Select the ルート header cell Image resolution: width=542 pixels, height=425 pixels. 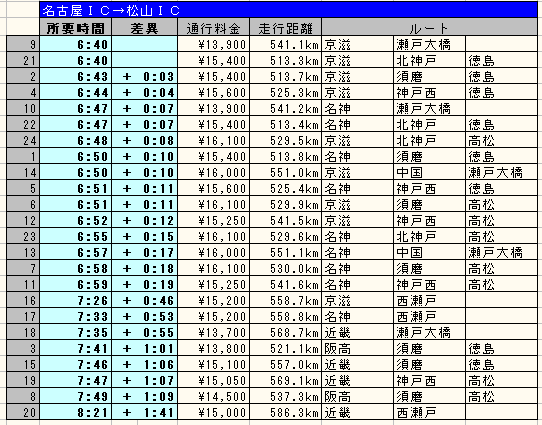(x=429, y=27)
